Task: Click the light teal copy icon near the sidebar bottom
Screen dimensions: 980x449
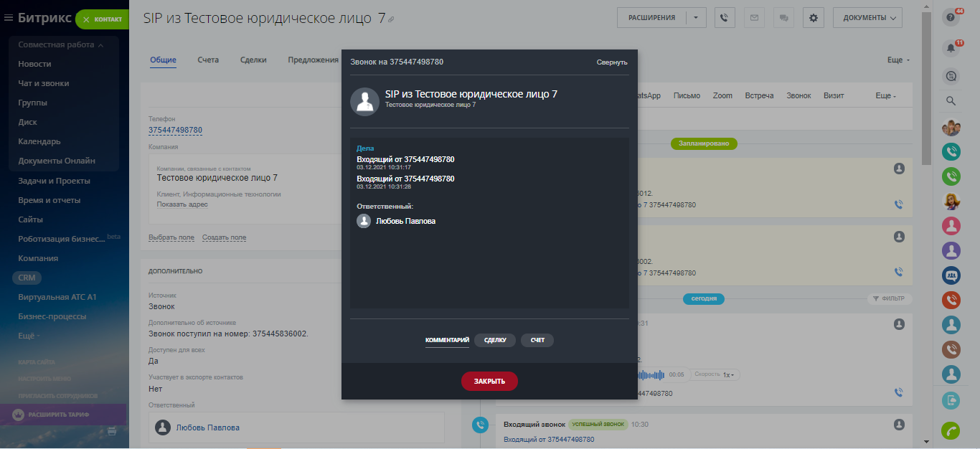Action: click(951, 401)
